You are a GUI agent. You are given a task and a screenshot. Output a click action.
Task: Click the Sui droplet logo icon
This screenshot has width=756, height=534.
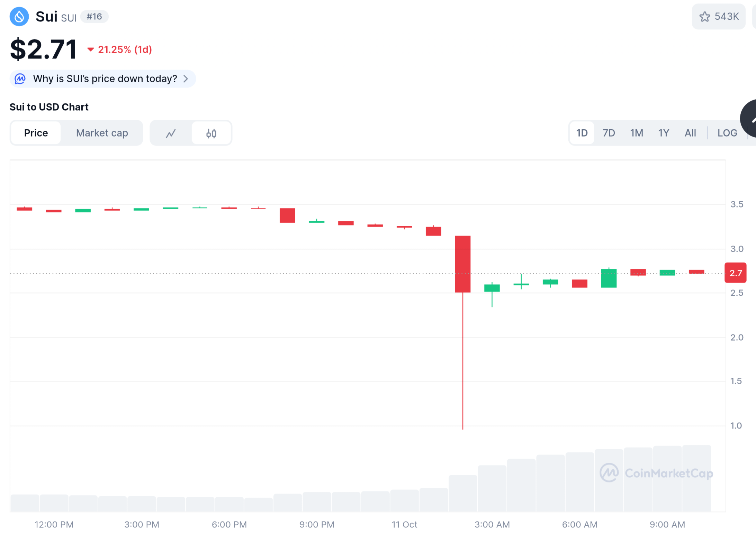[x=19, y=17]
